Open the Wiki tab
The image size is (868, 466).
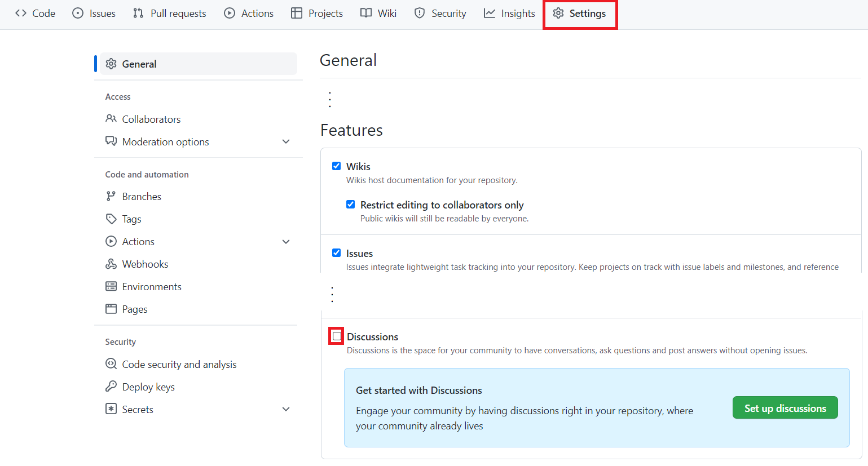coord(378,13)
